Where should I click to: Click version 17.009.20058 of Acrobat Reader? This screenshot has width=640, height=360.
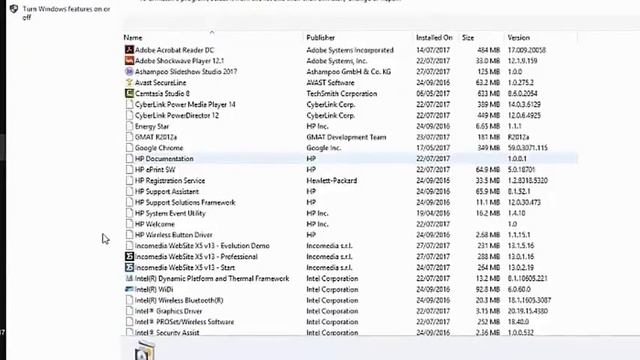tap(527, 50)
